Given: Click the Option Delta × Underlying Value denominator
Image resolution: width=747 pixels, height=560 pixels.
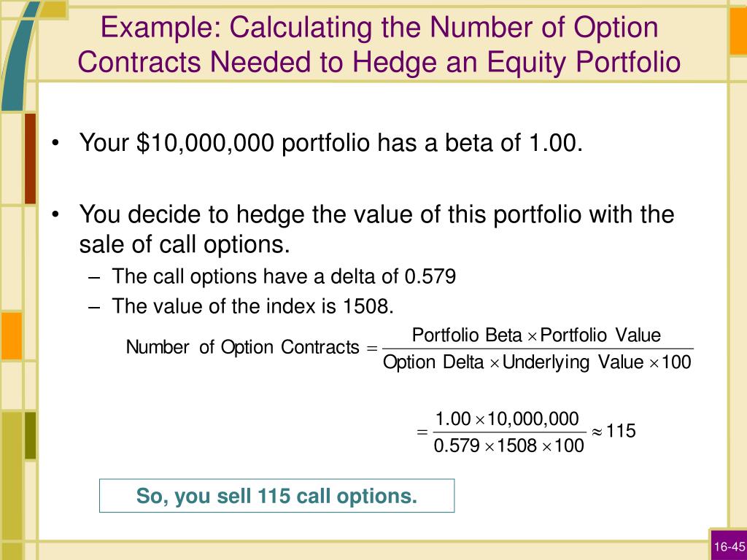Looking at the screenshot, I should [x=537, y=362].
